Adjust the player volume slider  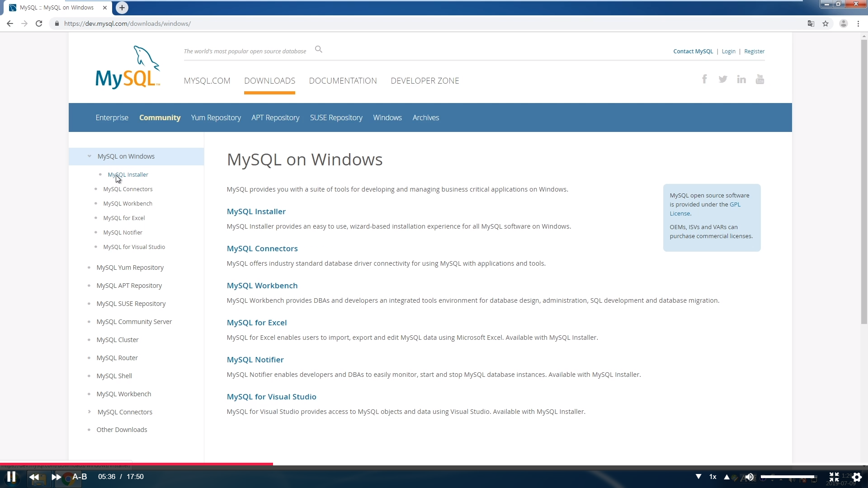click(x=788, y=477)
